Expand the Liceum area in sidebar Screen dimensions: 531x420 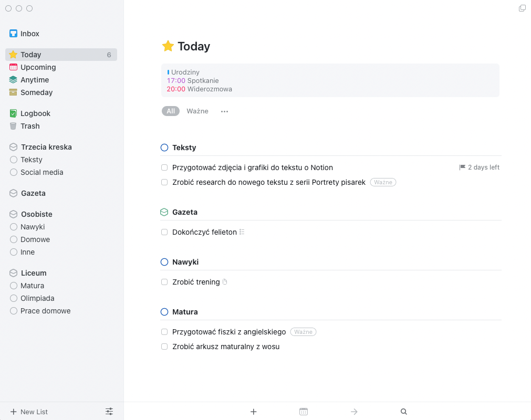click(x=34, y=273)
